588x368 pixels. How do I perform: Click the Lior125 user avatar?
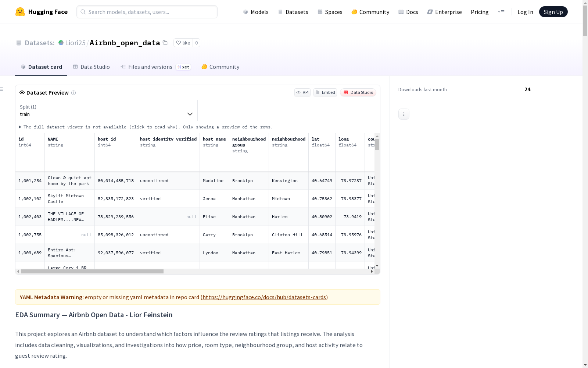(x=61, y=43)
